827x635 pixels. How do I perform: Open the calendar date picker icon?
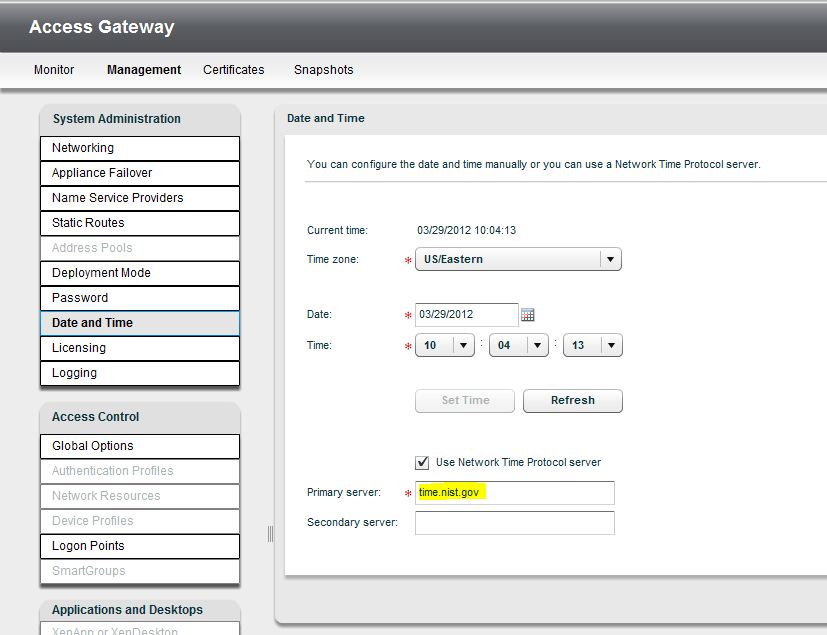click(528, 315)
